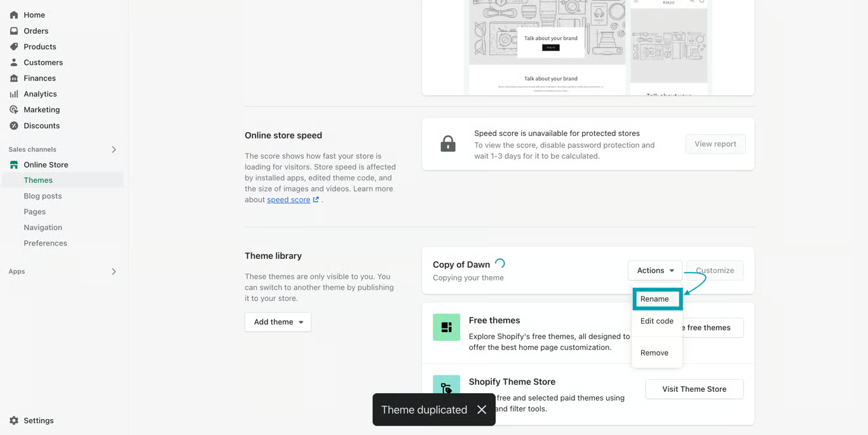Image resolution: width=868 pixels, height=435 pixels.
Task: Open the Add theme dropdown
Action: [x=278, y=322]
